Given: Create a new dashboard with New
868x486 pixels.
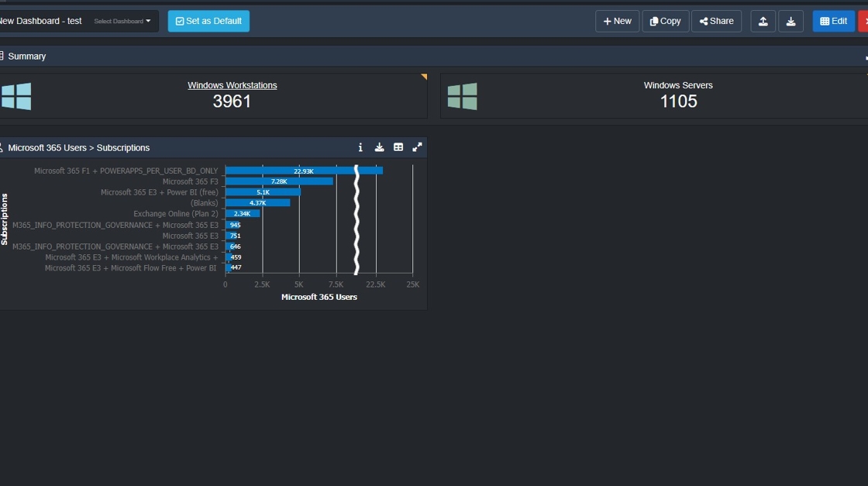Looking at the screenshot, I should pos(617,21).
